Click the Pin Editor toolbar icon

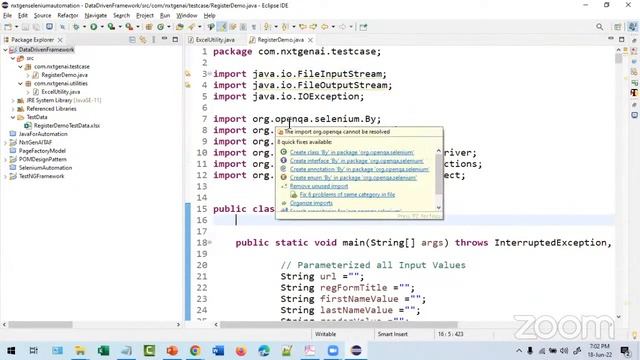[x=363, y=27]
